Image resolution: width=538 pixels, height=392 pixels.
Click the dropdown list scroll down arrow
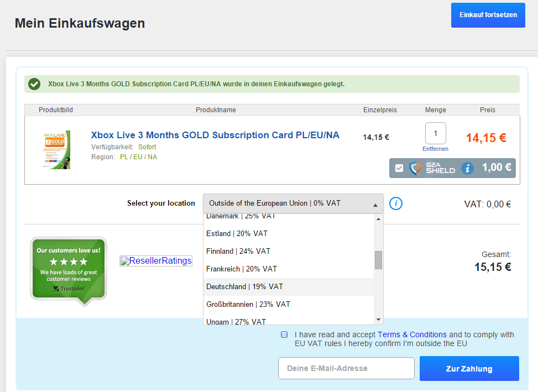click(x=378, y=320)
